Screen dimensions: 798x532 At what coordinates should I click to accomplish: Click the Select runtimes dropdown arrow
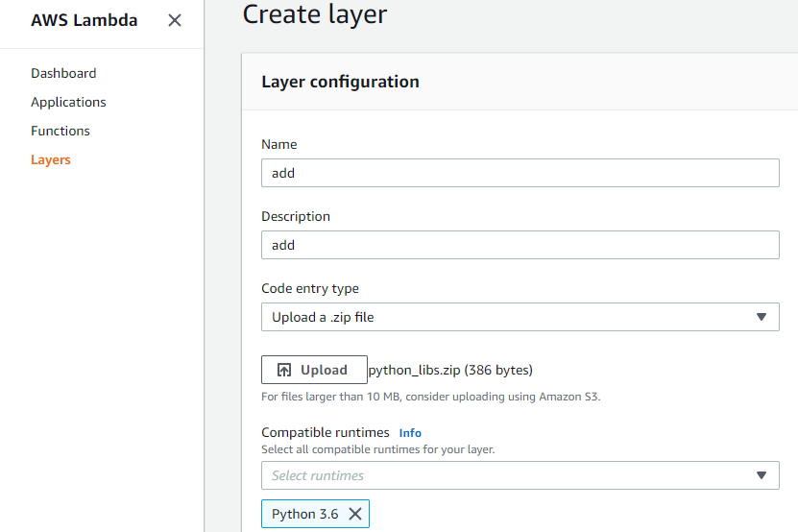coord(761,475)
